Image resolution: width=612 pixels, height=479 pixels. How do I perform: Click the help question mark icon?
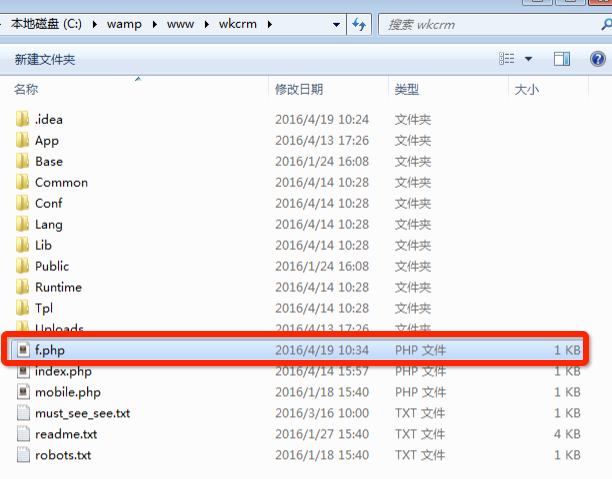597,59
